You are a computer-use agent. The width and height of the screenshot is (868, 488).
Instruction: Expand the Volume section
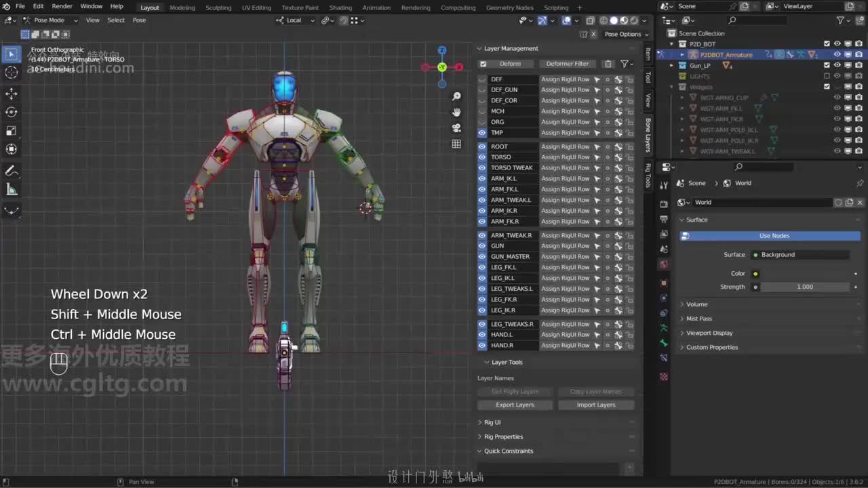click(x=696, y=304)
